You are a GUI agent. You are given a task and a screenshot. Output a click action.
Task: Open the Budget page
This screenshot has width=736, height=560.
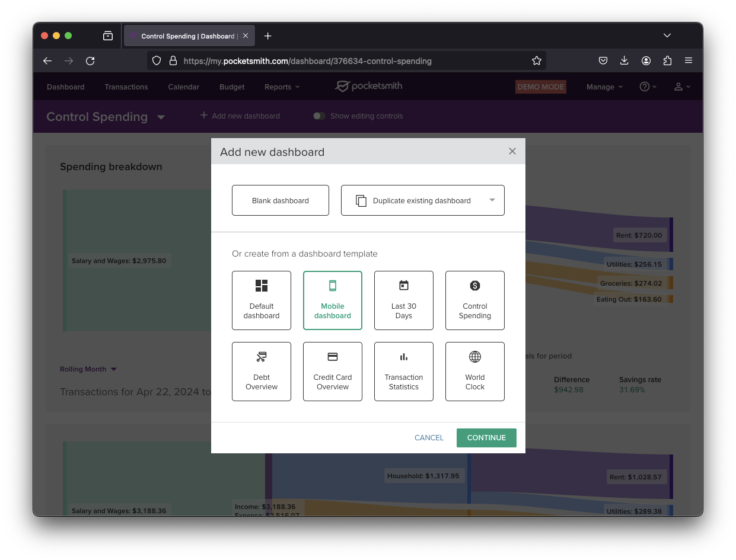[x=232, y=87]
